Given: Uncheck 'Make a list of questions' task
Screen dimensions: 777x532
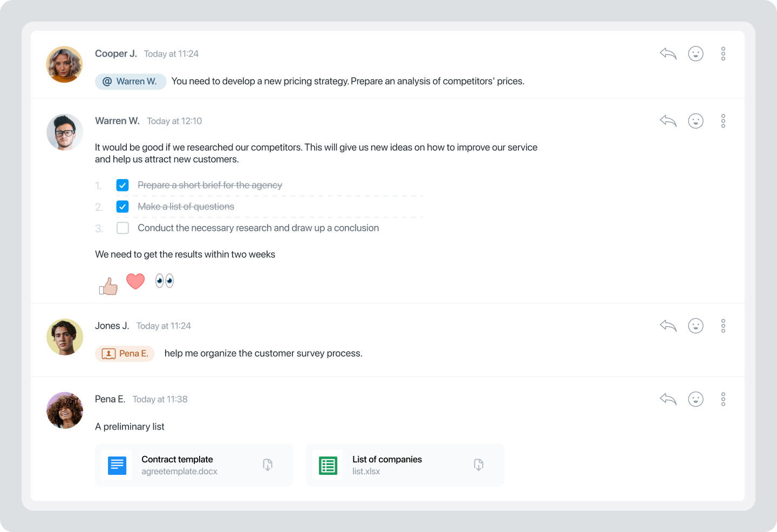Looking at the screenshot, I should (x=122, y=207).
